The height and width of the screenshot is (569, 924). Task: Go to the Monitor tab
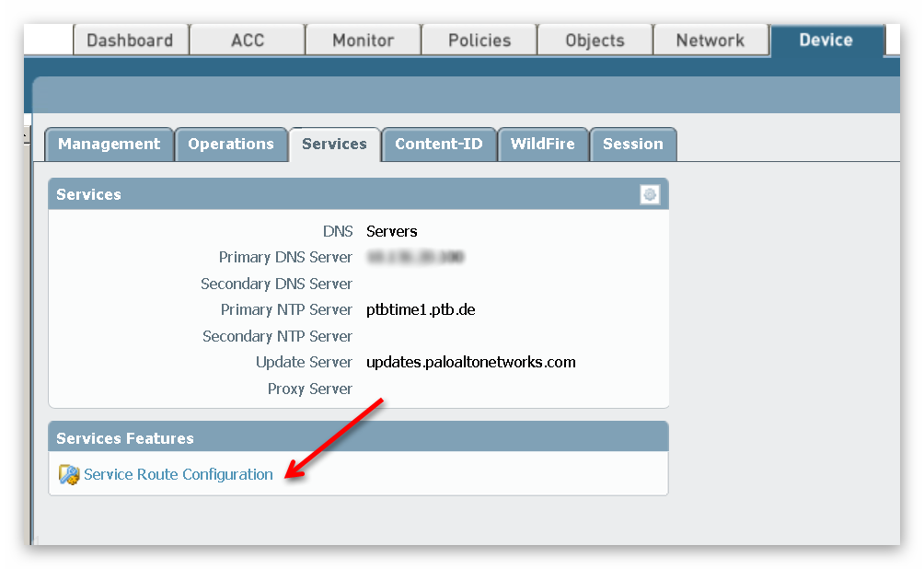pos(363,41)
